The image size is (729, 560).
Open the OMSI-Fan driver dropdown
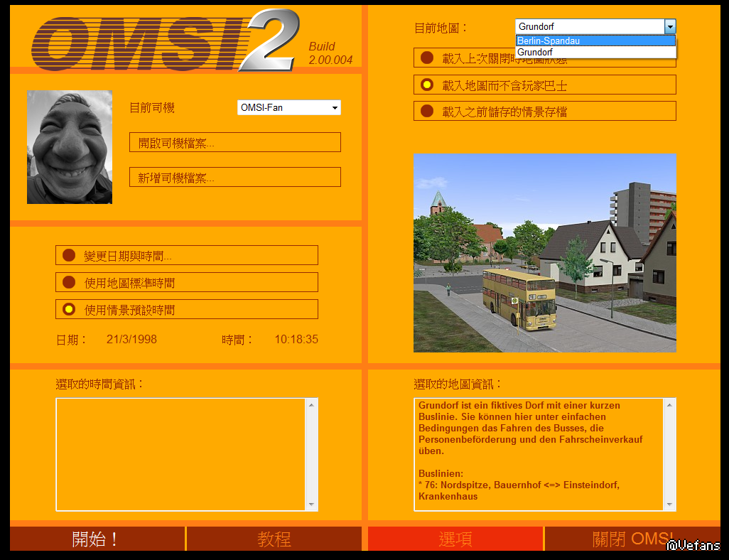click(288, 107)
